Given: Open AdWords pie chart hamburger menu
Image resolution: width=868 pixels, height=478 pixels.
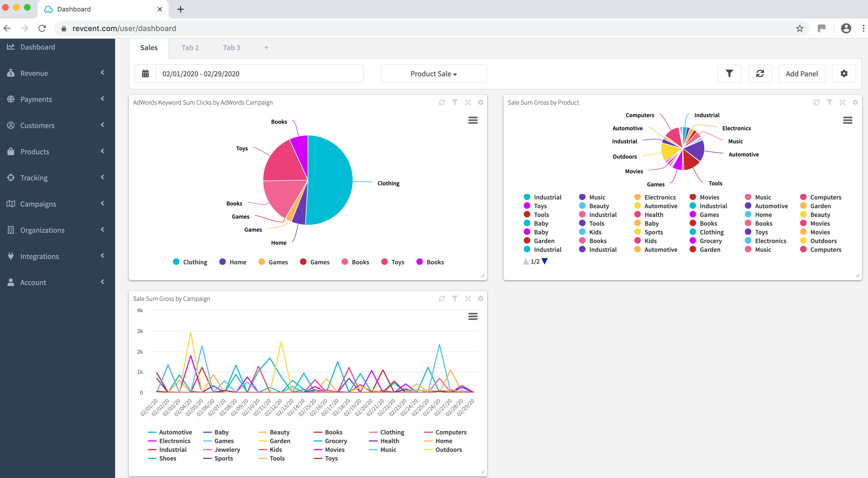Looking at the screenshot, I should 473,120.
